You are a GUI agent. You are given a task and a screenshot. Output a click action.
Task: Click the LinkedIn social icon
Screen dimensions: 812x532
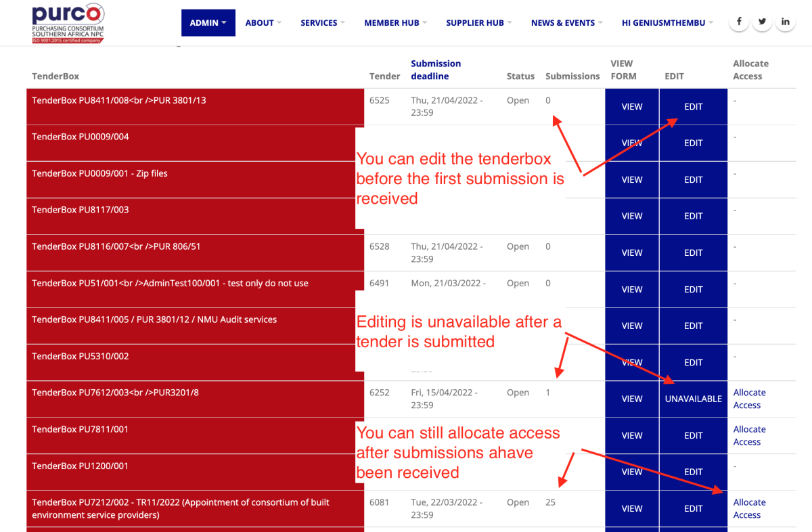tap(786, 22)
